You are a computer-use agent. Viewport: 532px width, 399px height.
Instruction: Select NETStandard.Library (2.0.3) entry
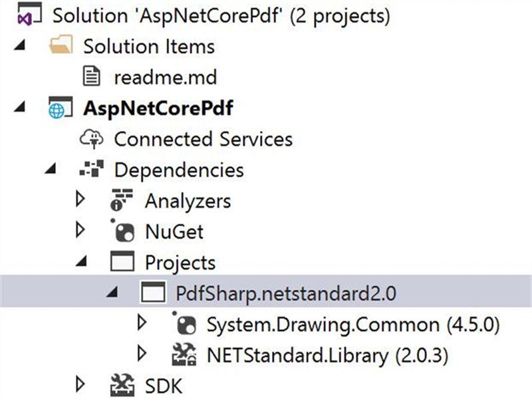(x=305, y=354)
